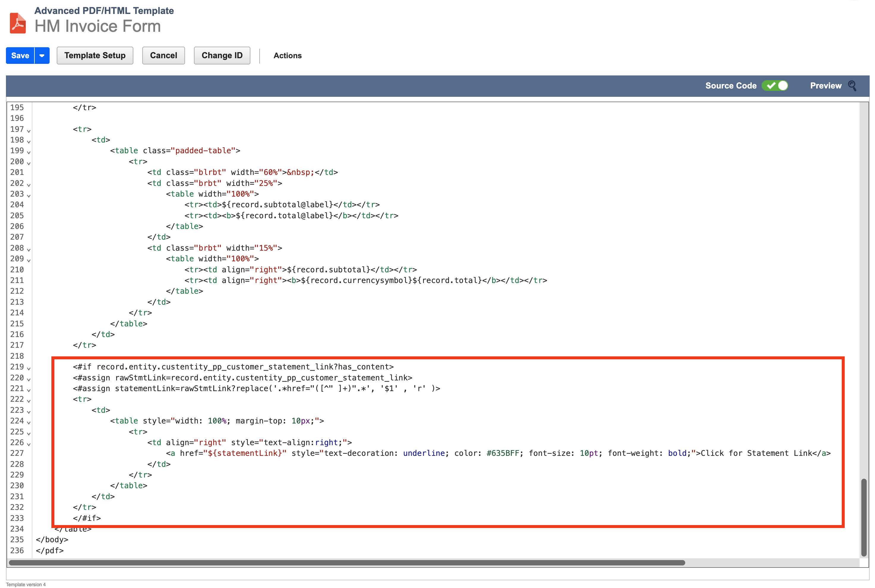The width and height of the screenshot is (875, 588).
Task: Collapse code fold at line 208
Action: [29, 250]
